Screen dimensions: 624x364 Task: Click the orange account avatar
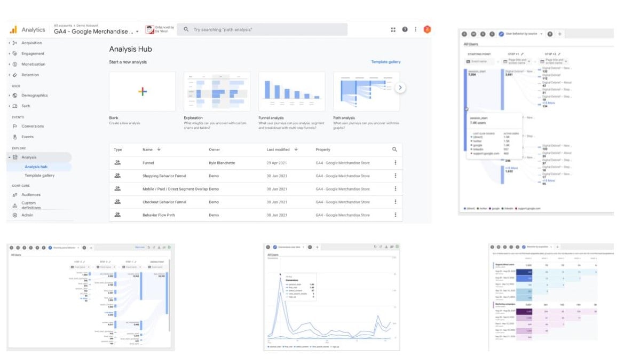coord(427,29)
